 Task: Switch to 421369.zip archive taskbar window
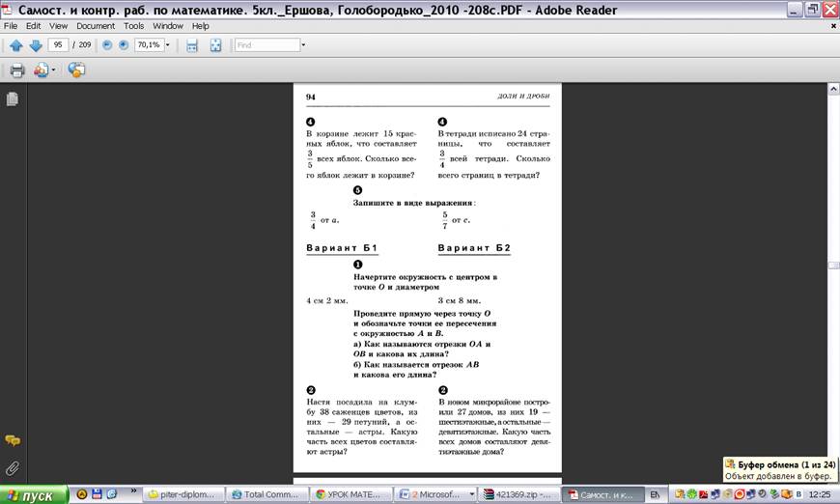point(519,494)
